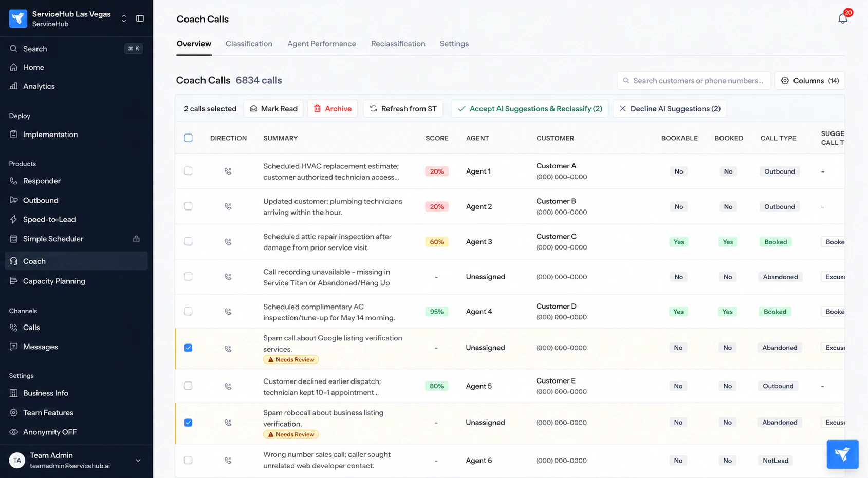This screenshot has height=478, width=868.
Task: Uncheck the Google listing spam call row
Action: [x=188, y=348]
